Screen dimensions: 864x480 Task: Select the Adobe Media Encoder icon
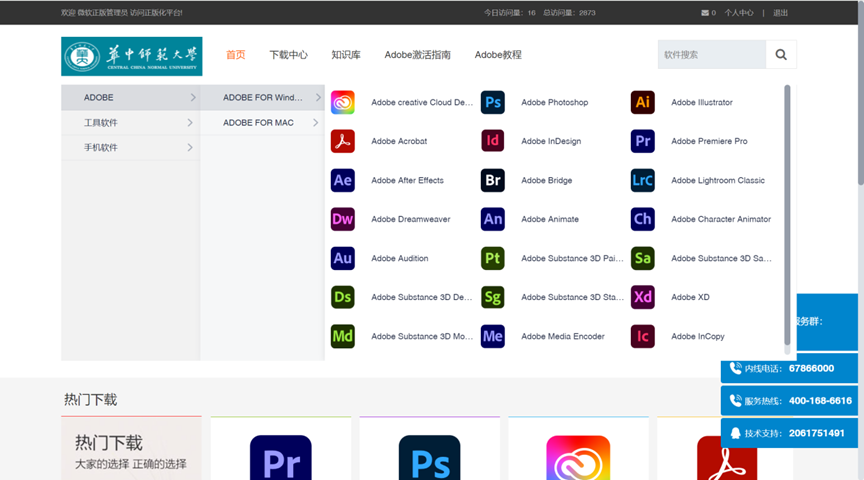492,336
